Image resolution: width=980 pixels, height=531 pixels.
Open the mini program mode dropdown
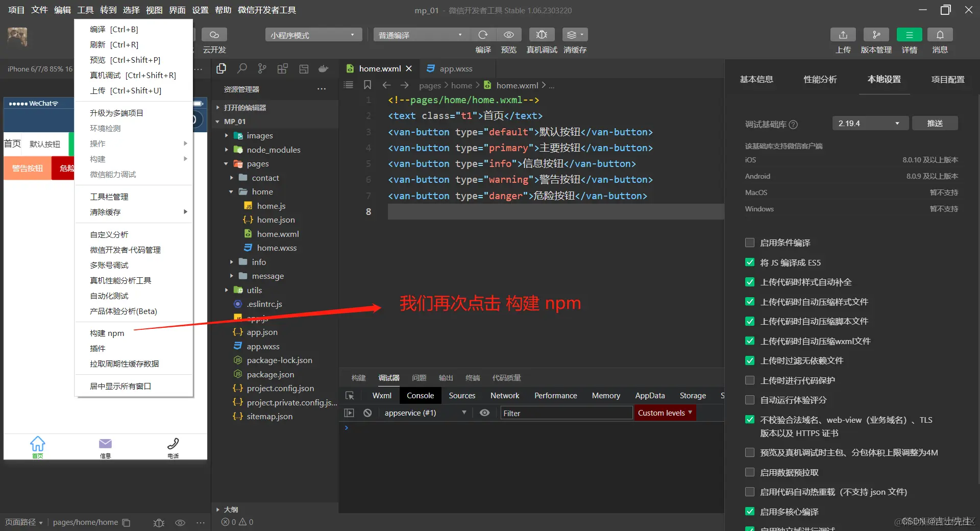click(x=313, y=35)
